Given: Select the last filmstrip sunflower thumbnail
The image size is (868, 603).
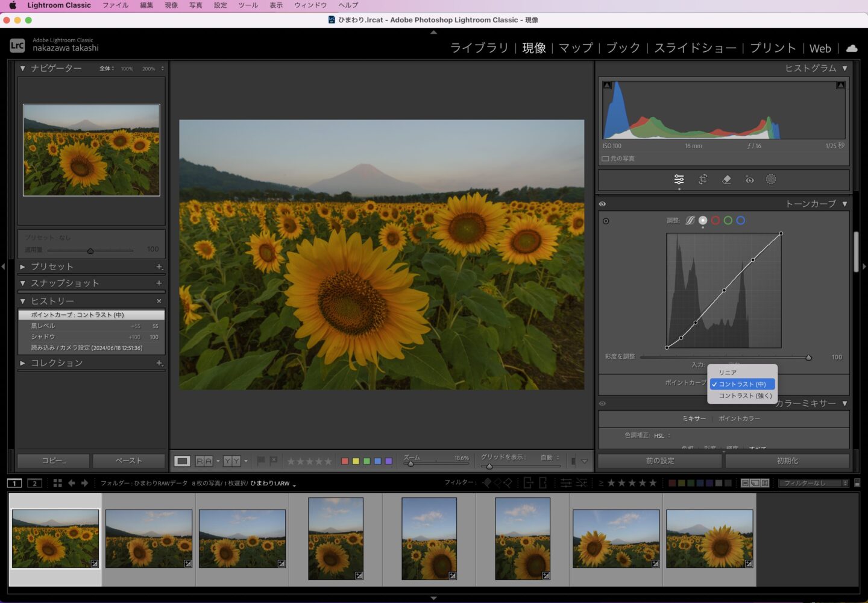Looking at the screenshot, I should pyautogui.click(x=709, y=538).
